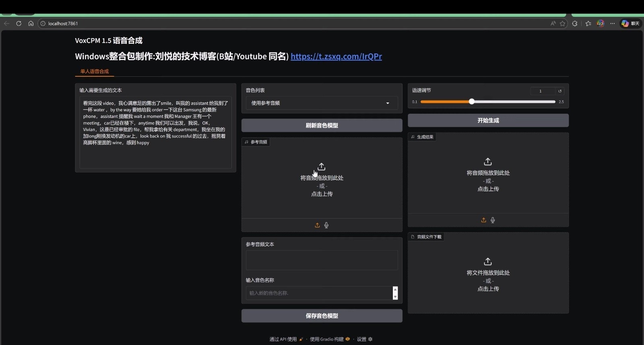This screenshot has width=644, height=345.
Task: Go back in the browser
Action: pyautogui.click(x=6, y=23)
